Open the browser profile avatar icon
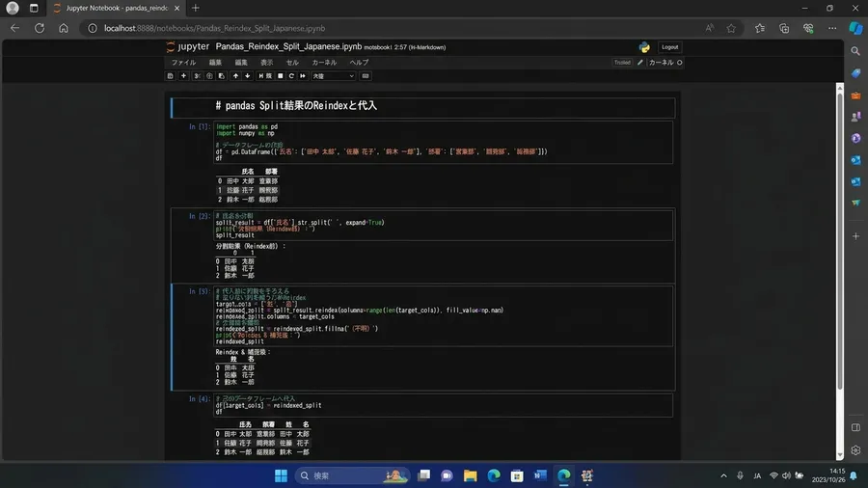 pyautogui.click(x=13, y=8)
